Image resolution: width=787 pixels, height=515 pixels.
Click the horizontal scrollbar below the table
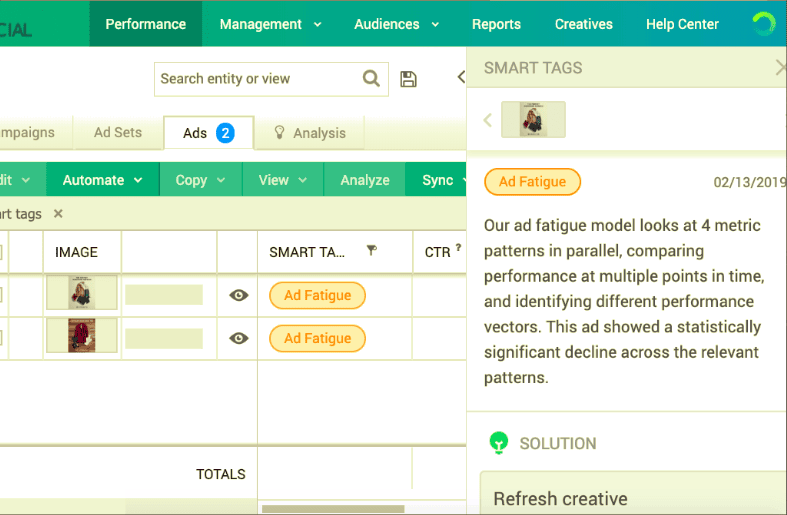333,508
